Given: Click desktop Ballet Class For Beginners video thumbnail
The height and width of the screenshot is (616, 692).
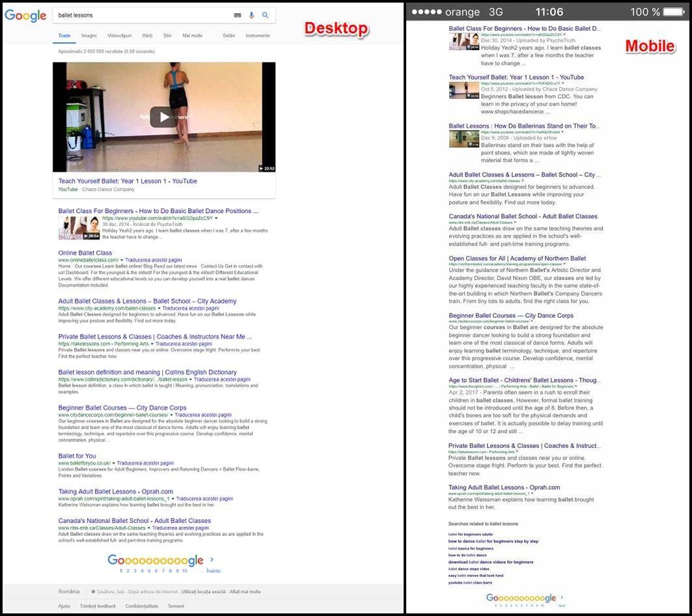Looking at the screenshot, I should click(79, 228).
